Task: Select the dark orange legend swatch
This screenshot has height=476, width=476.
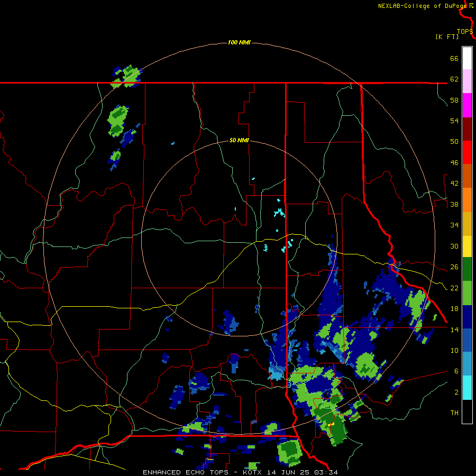Action: (467, 176)
